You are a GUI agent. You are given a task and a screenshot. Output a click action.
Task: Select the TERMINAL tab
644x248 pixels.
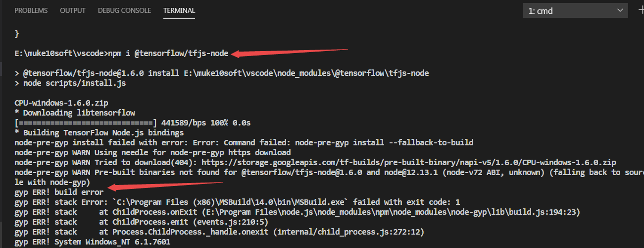pyautogui.click(x=179, y=10)
